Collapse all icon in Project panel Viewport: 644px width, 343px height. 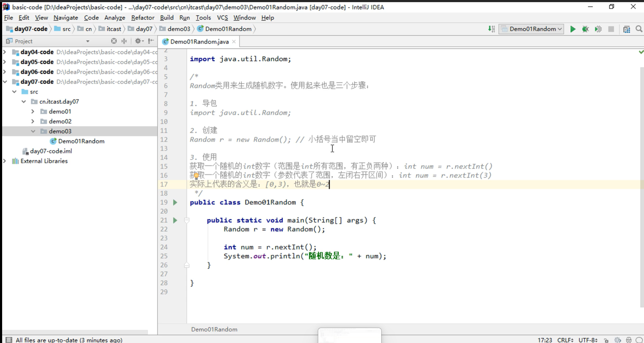124,41
